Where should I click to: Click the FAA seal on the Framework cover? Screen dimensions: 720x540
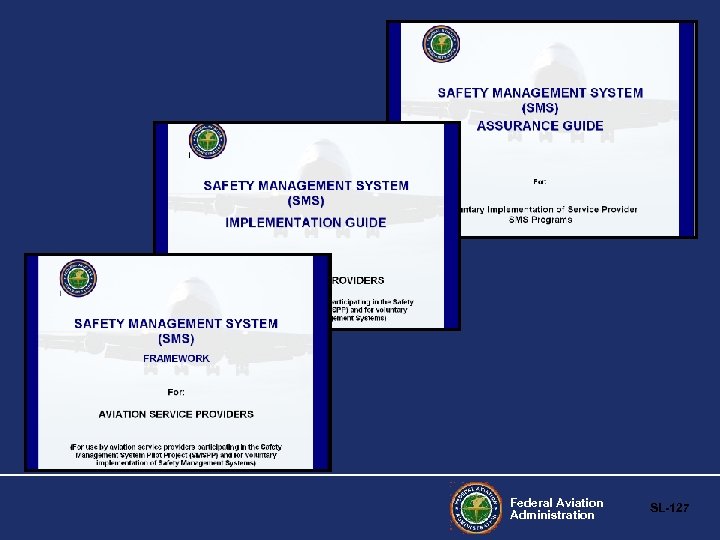click(78, 278)
